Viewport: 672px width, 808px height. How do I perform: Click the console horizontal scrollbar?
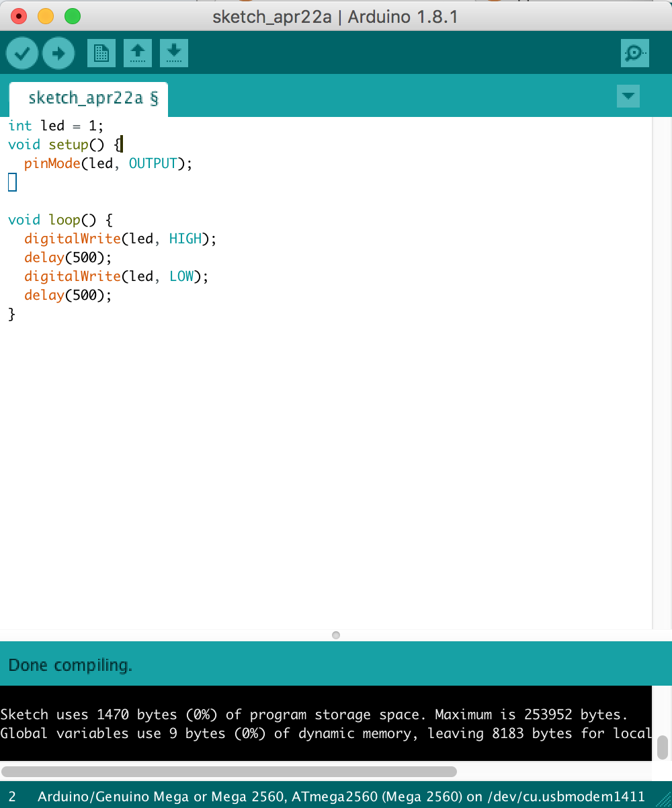point(229,771)
